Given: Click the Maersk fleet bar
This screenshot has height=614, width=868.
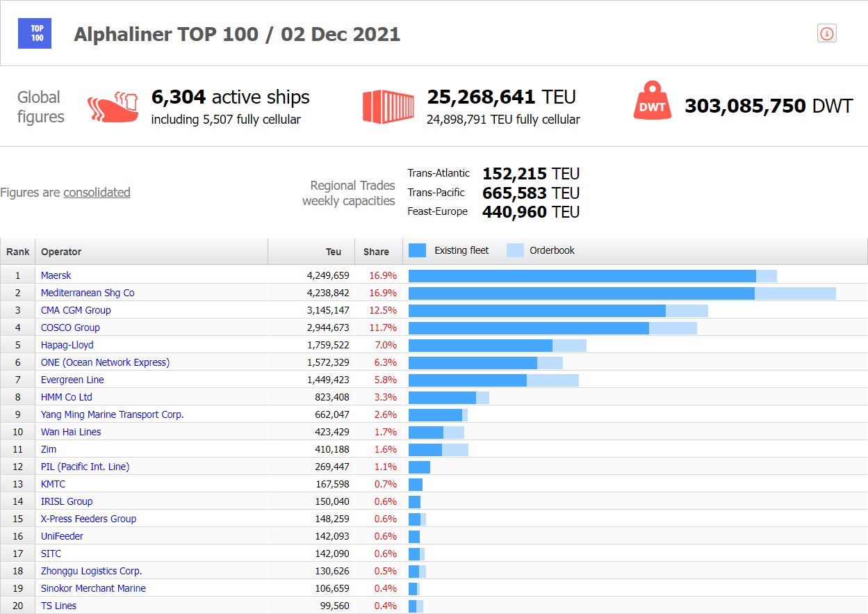Looking at the screenshot, I should click(582, 276).
